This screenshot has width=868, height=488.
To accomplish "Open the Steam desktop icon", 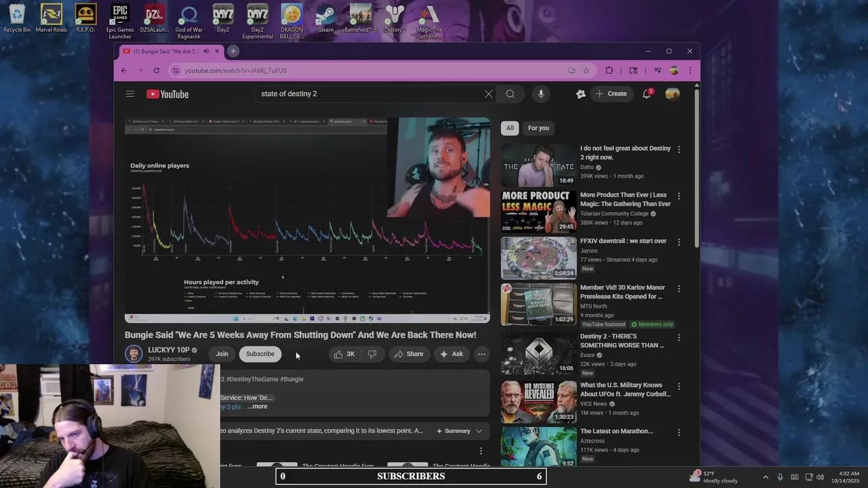I will point(326,18).
